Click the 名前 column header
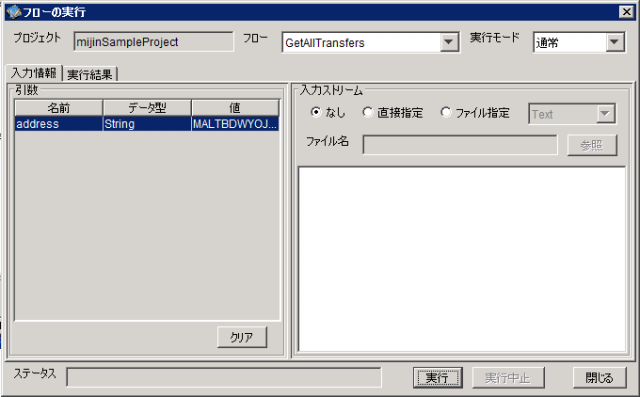The height and width of the screenshot is (397, 640). pos(59,108)
